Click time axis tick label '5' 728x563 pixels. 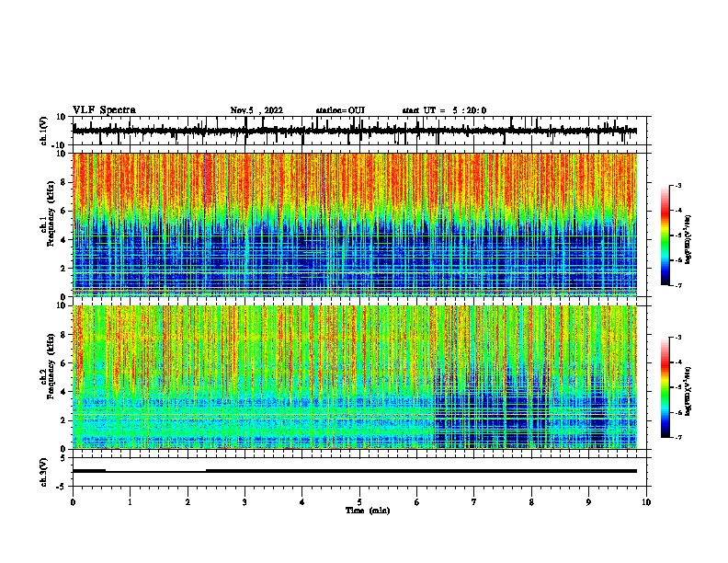pos(359,502)
